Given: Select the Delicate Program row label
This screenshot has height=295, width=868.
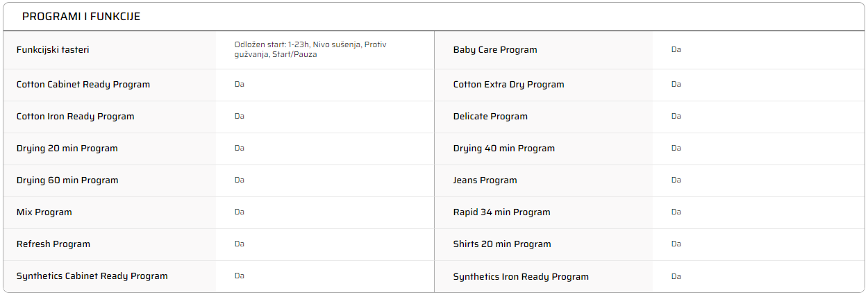Looking at the screenshot, I should point(490,117).
